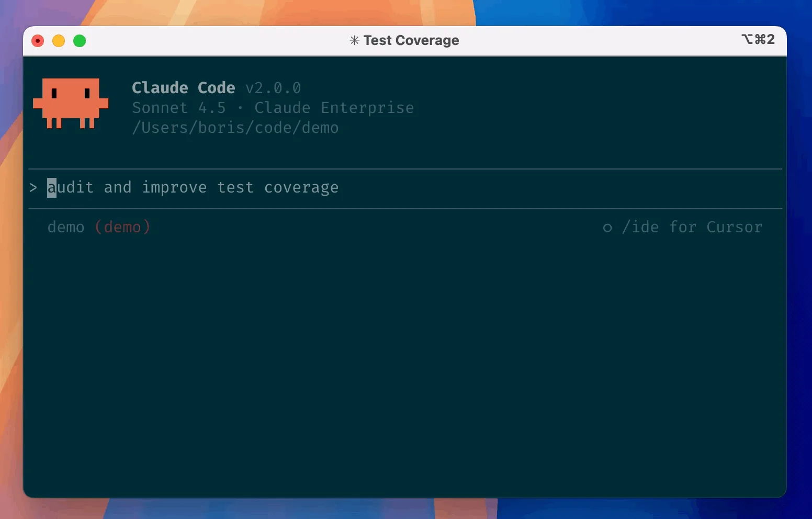Click the green zoom button
Image resolution: width=812 pixels, height=519 pixels.
click(x=79, y=40)
